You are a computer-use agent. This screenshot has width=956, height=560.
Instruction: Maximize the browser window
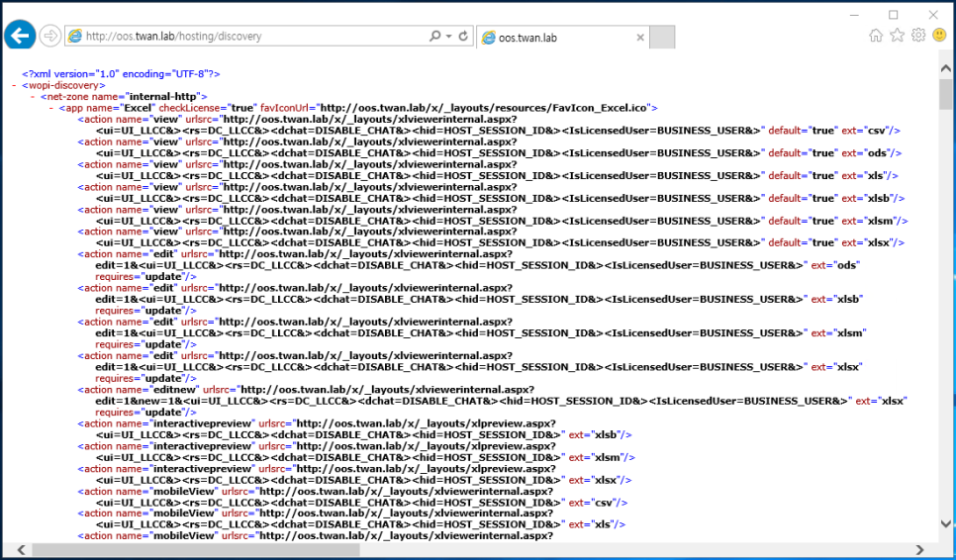point(894,15)
